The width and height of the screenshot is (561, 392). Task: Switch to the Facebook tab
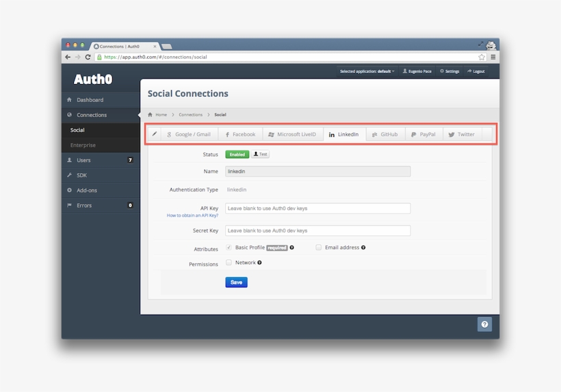tap(240, 135)
